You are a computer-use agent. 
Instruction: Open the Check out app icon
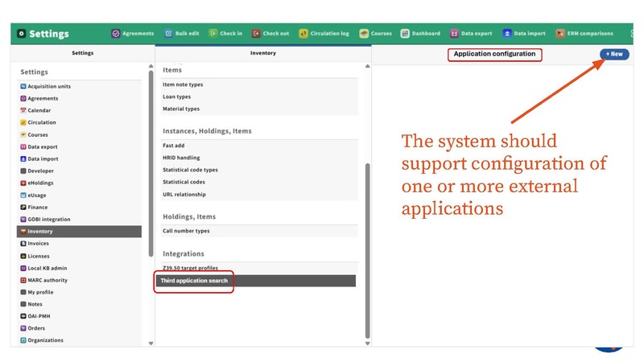point(257,34)
